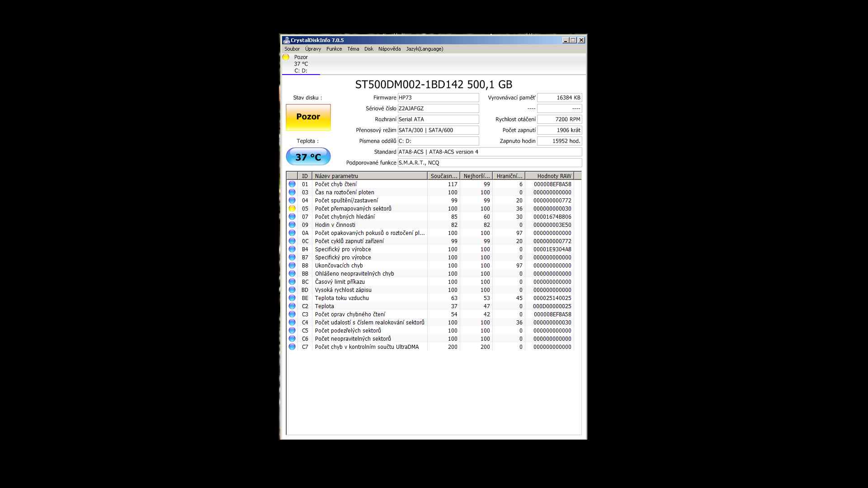
Task: Click blue status dot for Teplota C2
Action: pos(292,306)
